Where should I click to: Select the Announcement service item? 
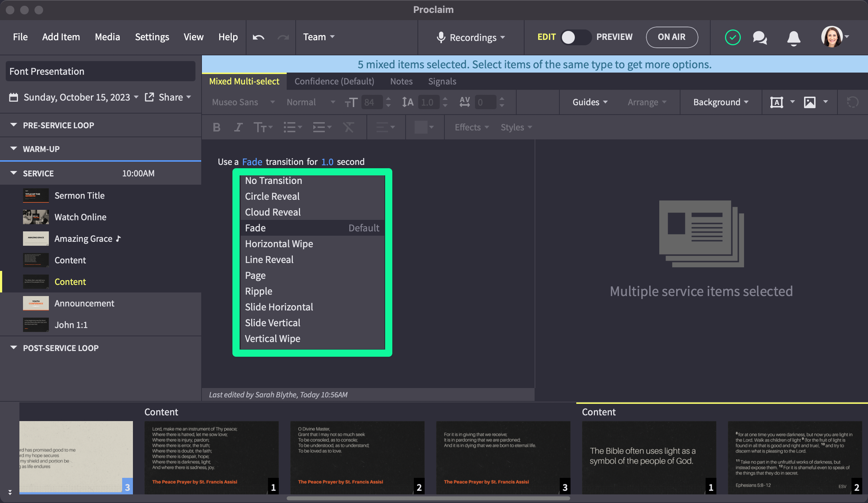[x=101, y=303]
